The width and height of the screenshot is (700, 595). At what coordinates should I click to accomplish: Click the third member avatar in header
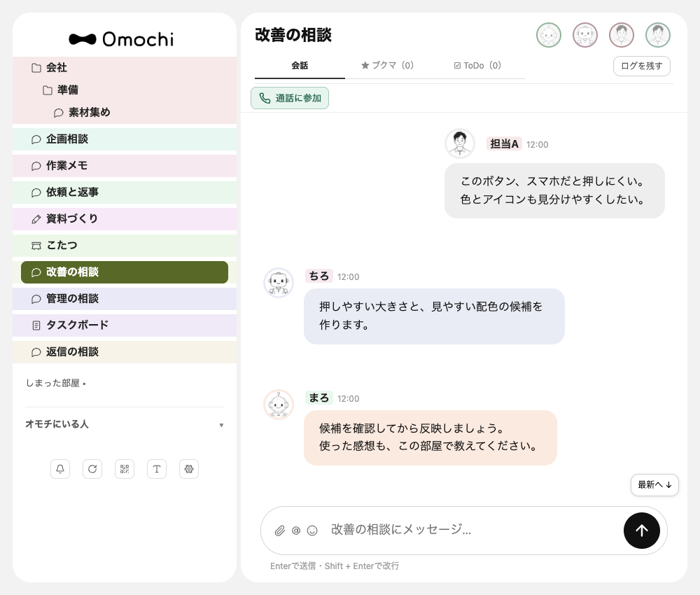point(622,35)
